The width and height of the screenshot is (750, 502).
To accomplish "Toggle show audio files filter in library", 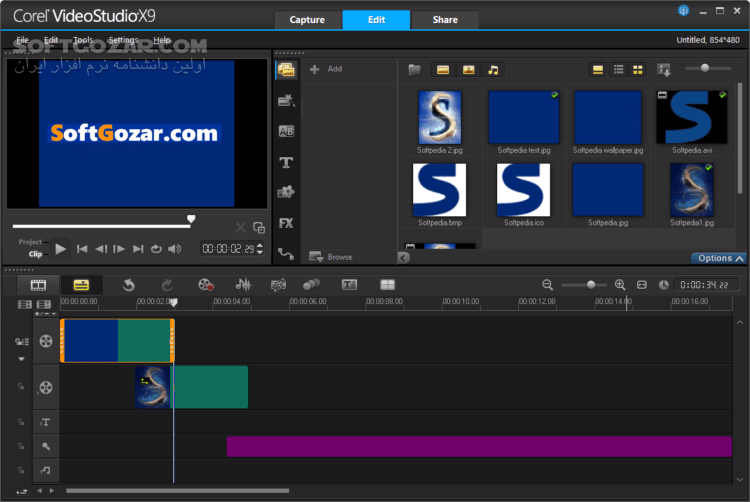I will pyautogui.click(x=493, y=70).
